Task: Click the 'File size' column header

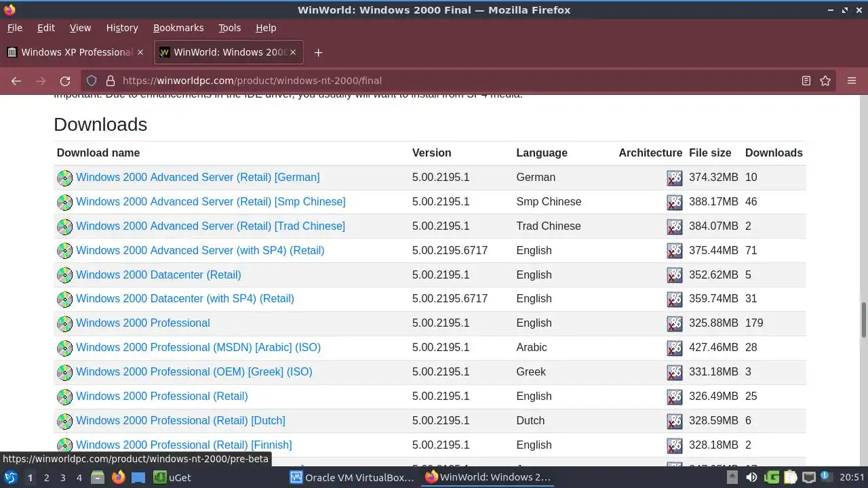Action: tap(710, 153)
